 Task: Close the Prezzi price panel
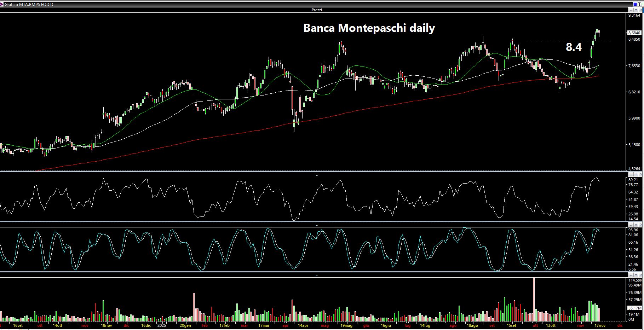click(640, 10)
